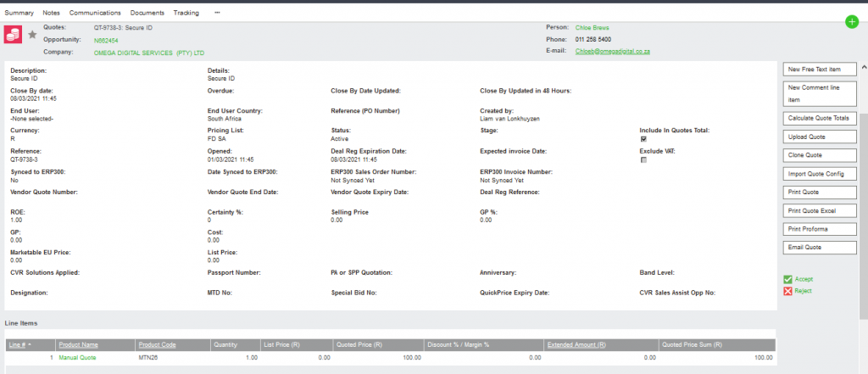Click the red Reject X icon
Image resolution: width=868 pixels, height=374 pixels.
point(787,291)
